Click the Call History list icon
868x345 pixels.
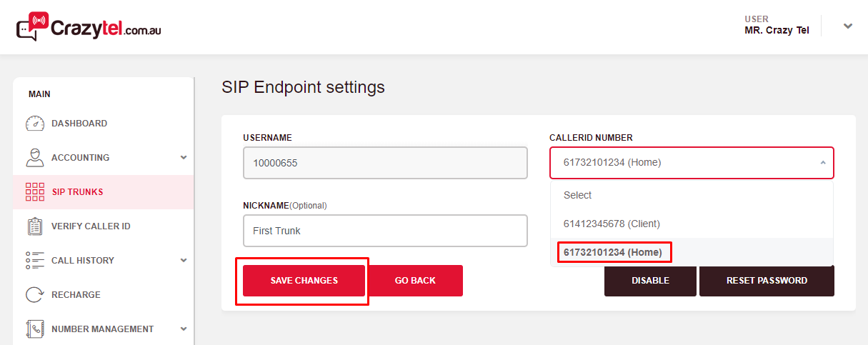click(x=35, y=261)
